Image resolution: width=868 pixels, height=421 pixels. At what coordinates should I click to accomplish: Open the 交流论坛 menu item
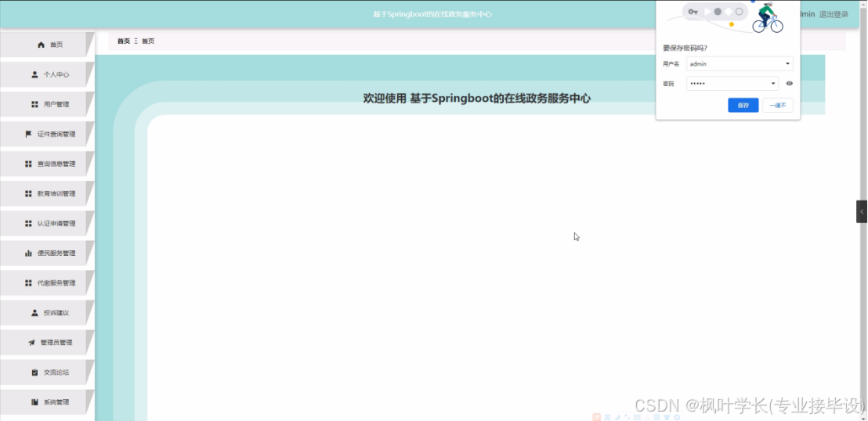(47, 372)
